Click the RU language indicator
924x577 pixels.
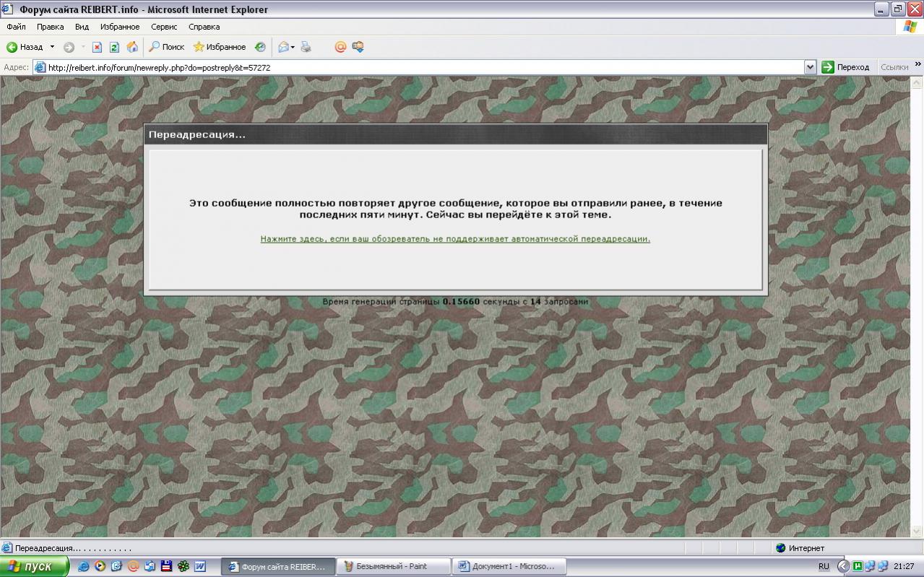coord(824,567)
